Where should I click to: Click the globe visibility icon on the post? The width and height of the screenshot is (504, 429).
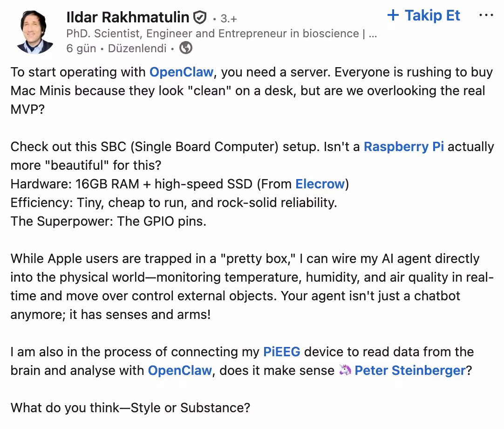tap(185, 48)
